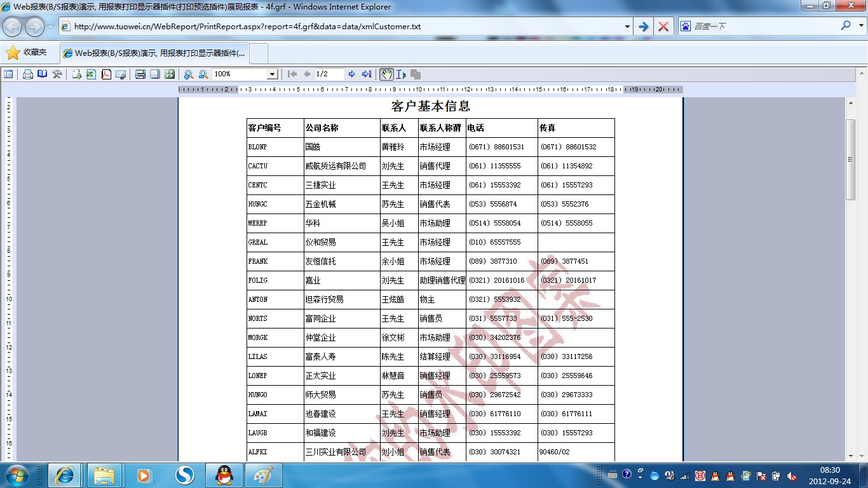The image size is (868, 488).
Task: Open the search provider dropdown arrow
Action: pyautogui.click(x=859, y=26)
